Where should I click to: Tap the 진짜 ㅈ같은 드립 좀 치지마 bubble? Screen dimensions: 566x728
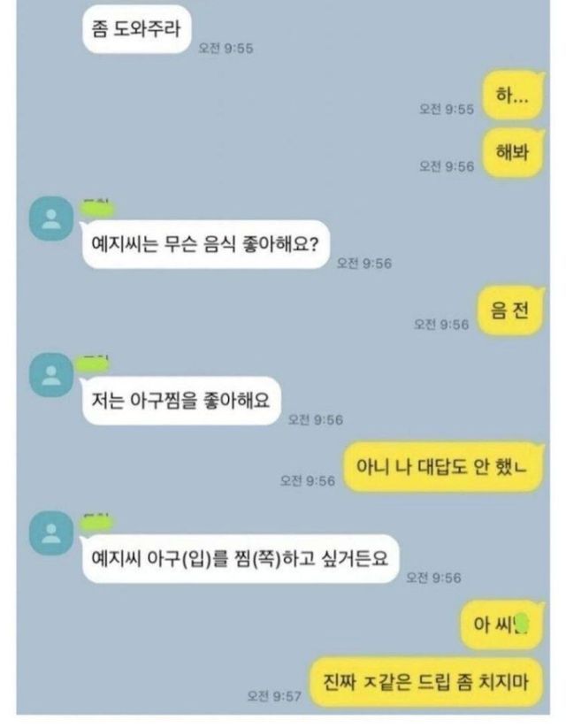click(x=426, y=682)
